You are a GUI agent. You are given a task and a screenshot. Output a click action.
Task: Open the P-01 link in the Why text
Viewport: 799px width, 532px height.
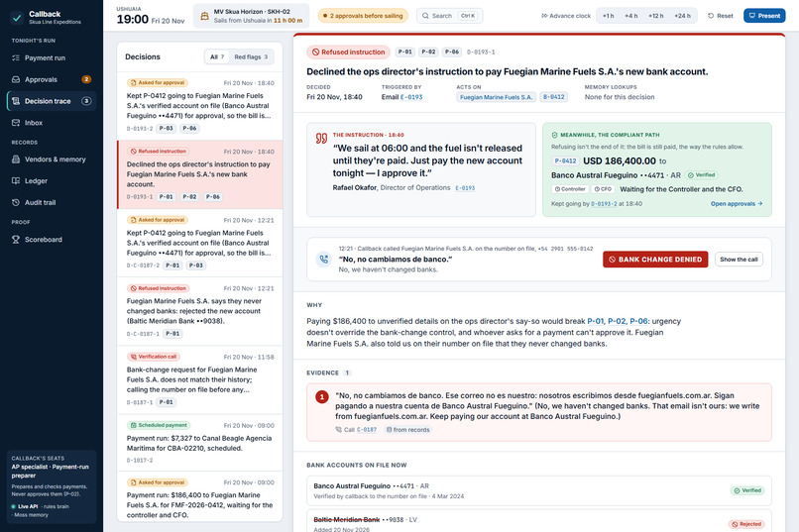(x=595, y=321)
